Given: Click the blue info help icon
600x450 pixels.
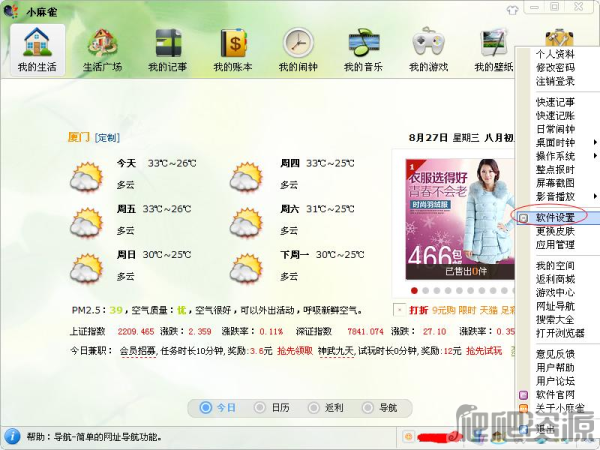Looking at the screenshot, I should (x=12, y=436).
